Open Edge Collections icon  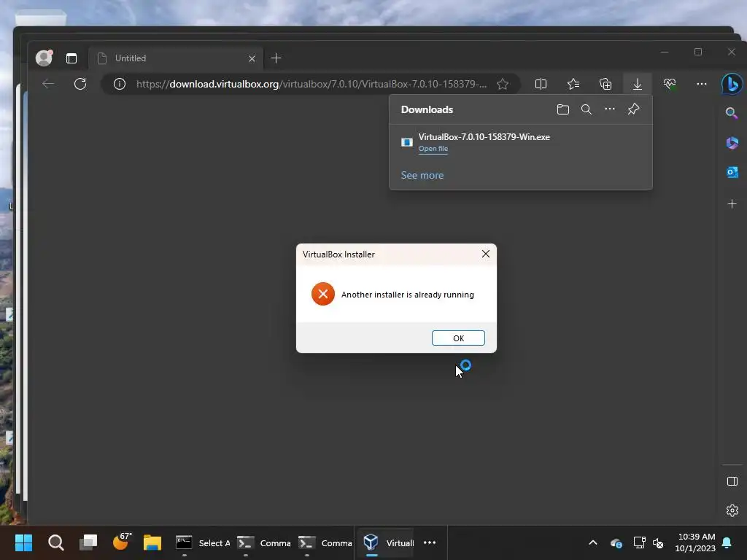point(605,85)
